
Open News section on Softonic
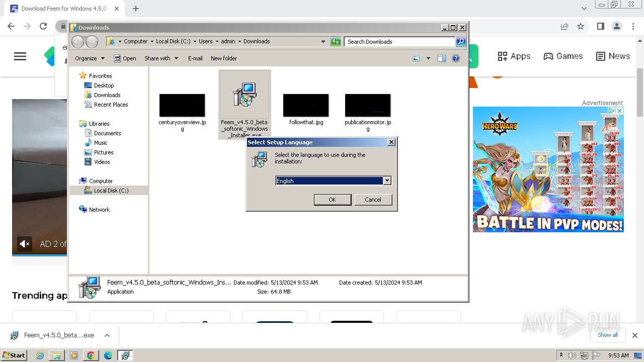coord(613,56)
